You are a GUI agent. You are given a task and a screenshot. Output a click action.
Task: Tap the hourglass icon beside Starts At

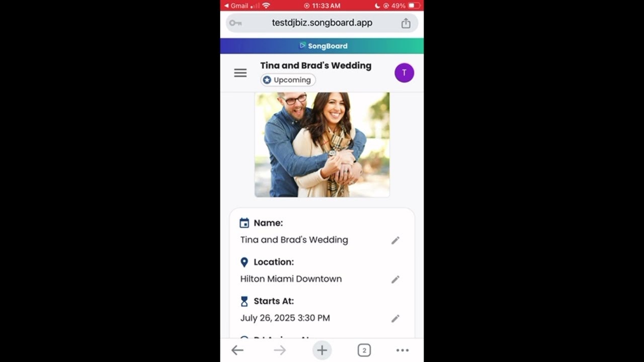click(244, 301)
